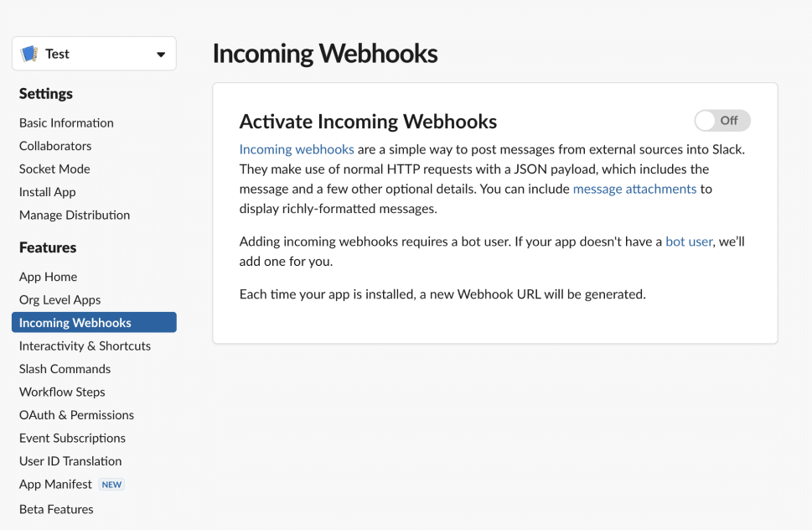The height and width of the screenshot is (530, 812).
Task: Select Org Level Apps item
Action: click(59, 299)
